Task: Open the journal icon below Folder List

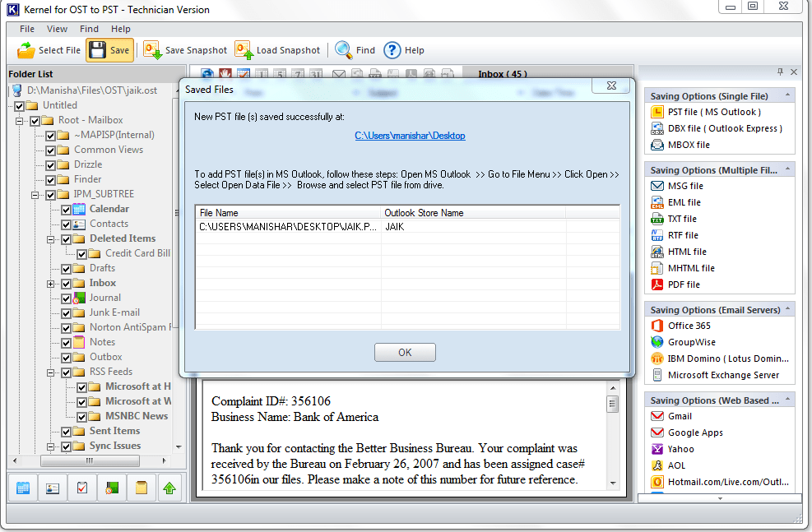Action: pyautogui.click(x=111, y=488)
